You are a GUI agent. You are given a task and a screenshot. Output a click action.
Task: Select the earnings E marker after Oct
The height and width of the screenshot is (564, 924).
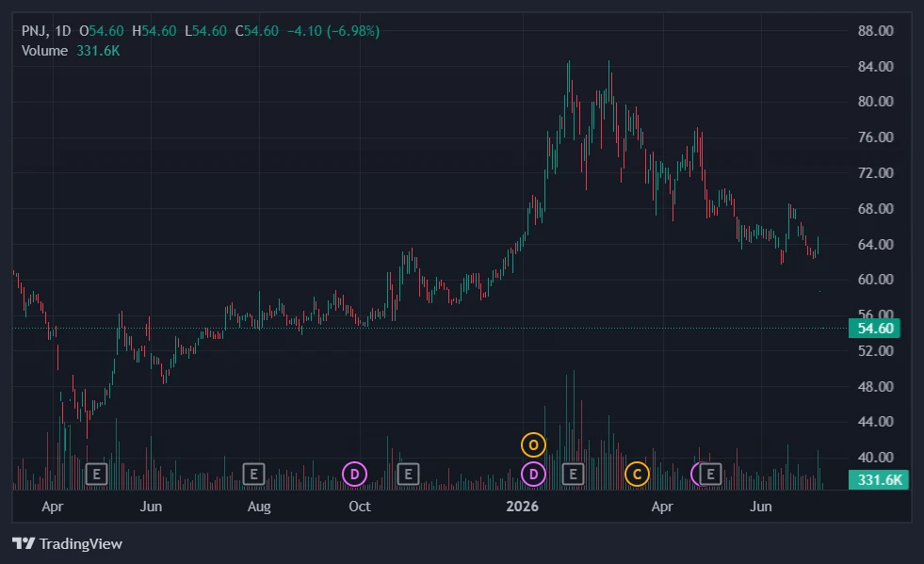click(x=408, y=474)
